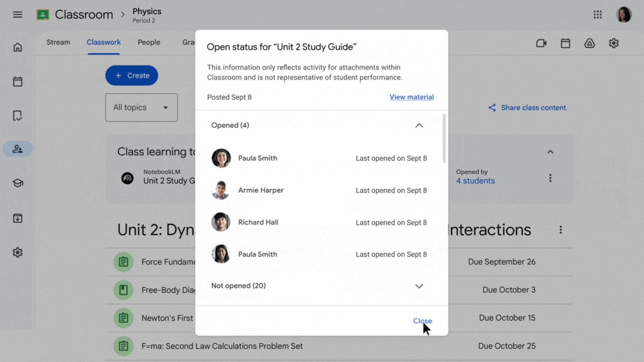This screenshot has height=362, width=644.
Task: Expand the Not opened (20) section
Action: (419, 286)
